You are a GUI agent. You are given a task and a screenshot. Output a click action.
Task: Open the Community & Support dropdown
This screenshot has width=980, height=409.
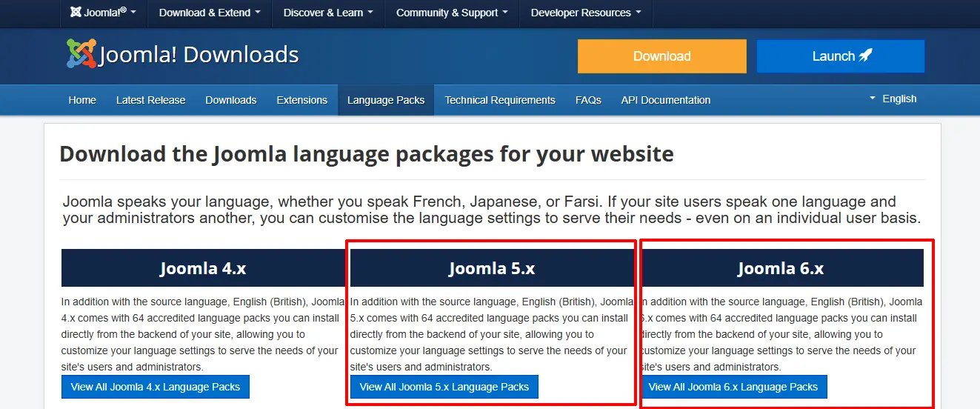(452, 13)
